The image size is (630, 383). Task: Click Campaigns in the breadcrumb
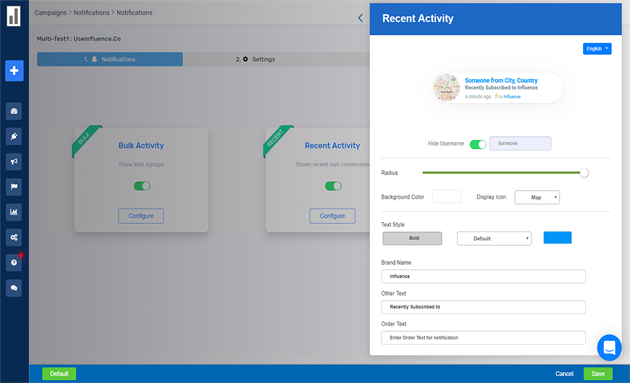(x=51, y=12)
